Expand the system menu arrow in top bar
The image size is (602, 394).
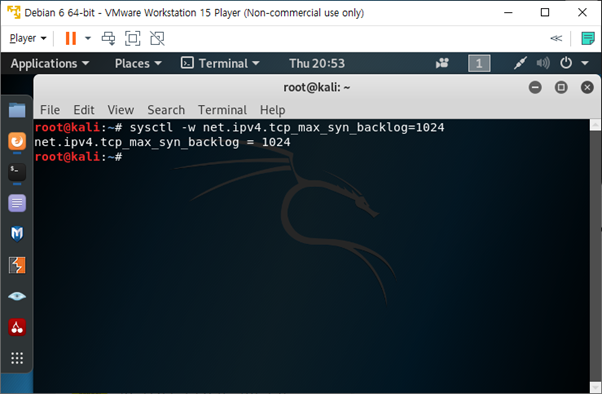pyautogui.click(x=585, y=63)
